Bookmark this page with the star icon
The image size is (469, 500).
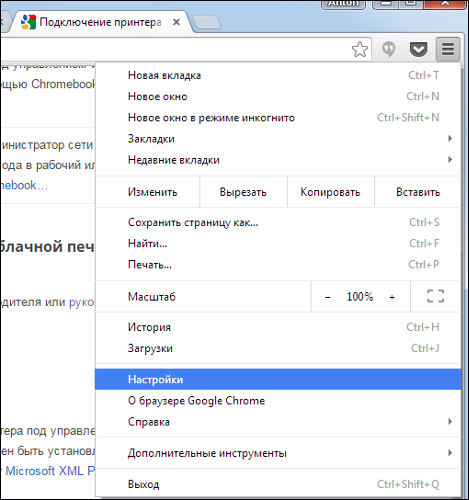point(360,49)
